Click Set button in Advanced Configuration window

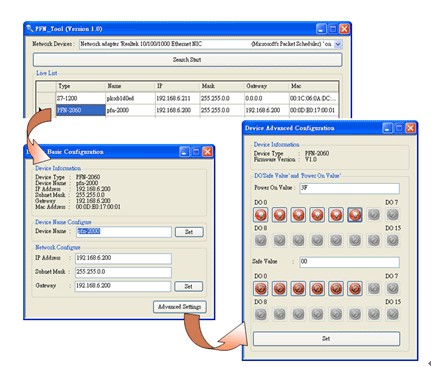point(326,339)
